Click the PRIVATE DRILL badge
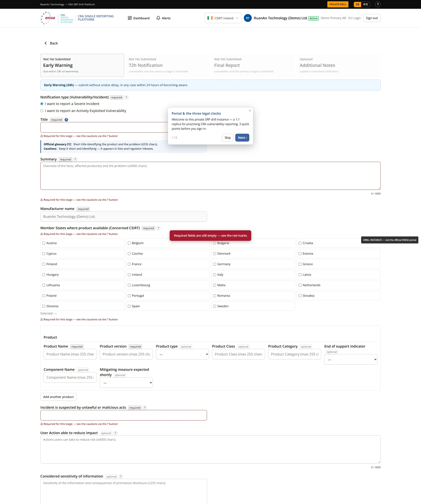421x504 pixels. 338,4
